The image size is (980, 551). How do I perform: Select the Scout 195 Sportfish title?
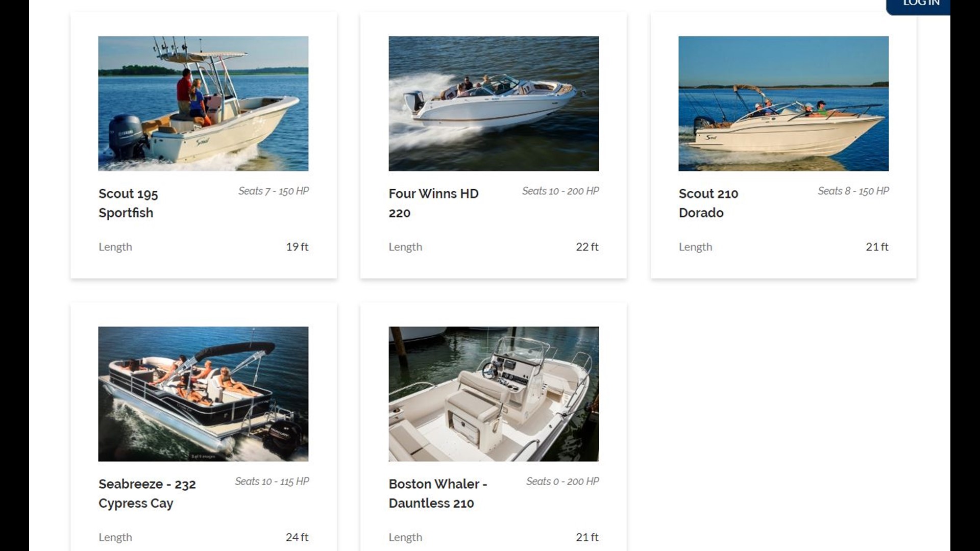point(128,203)
